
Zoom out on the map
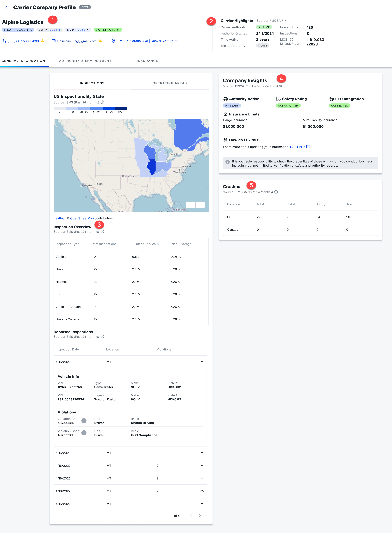click(191, 205)
